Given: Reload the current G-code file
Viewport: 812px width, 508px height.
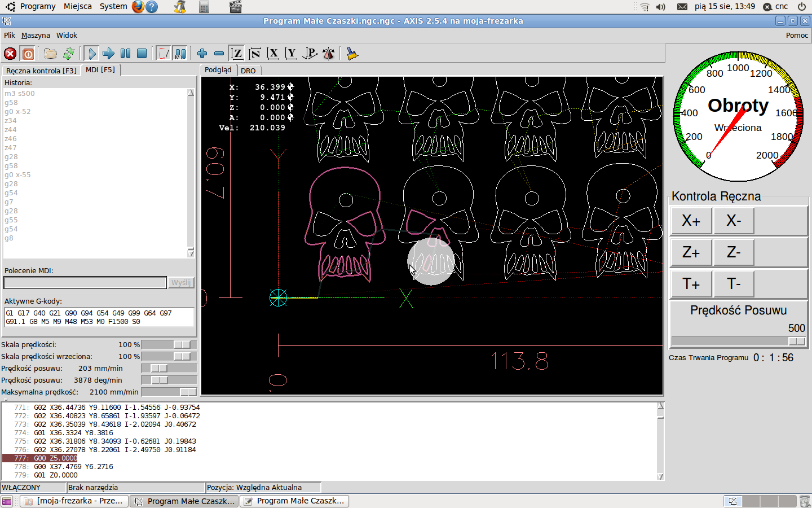Looking at the screenshot, I should pyautogui.click(x=69, y=54).
